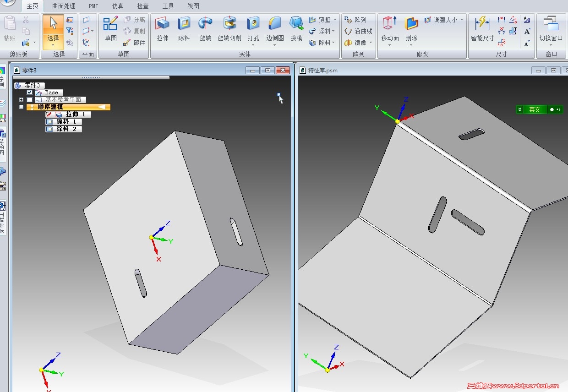The image size is (568, 392).
Task: Click the 阵列 (Pattern) tool
Action: pos(355,20)
